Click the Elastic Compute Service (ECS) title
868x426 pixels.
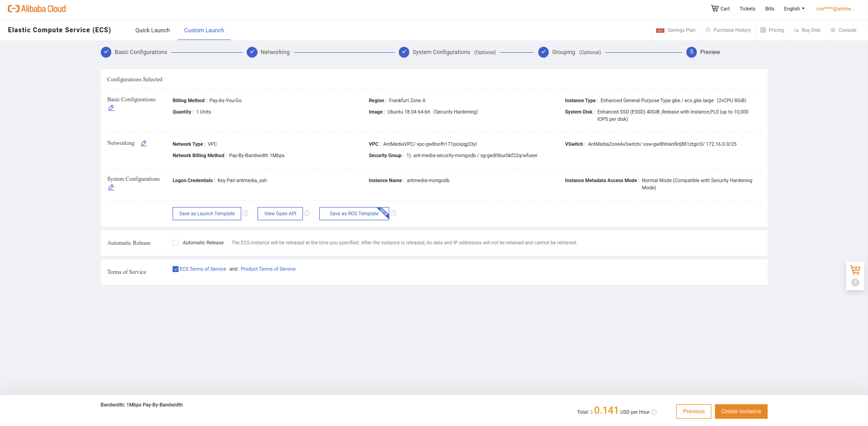coord(60,30)
